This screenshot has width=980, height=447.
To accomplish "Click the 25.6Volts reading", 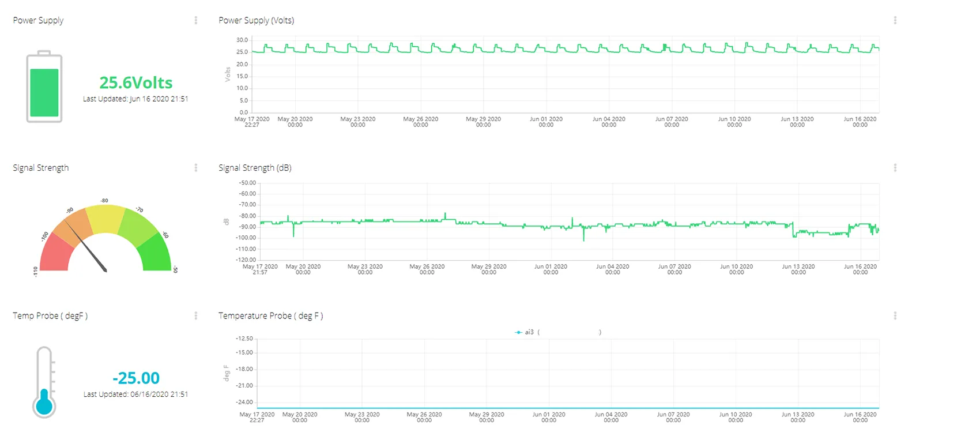I will 136,83.
